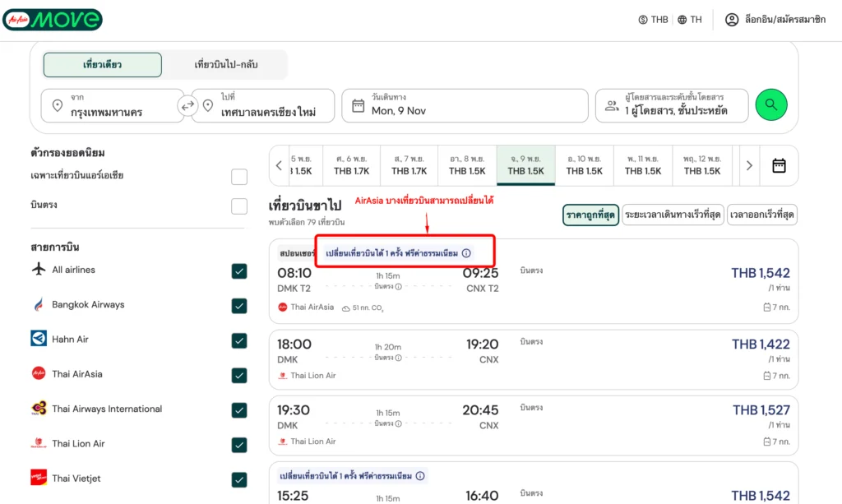
Task: Open travel date picker Mon, 9 Nov
Action: click(x=465, y=106)
